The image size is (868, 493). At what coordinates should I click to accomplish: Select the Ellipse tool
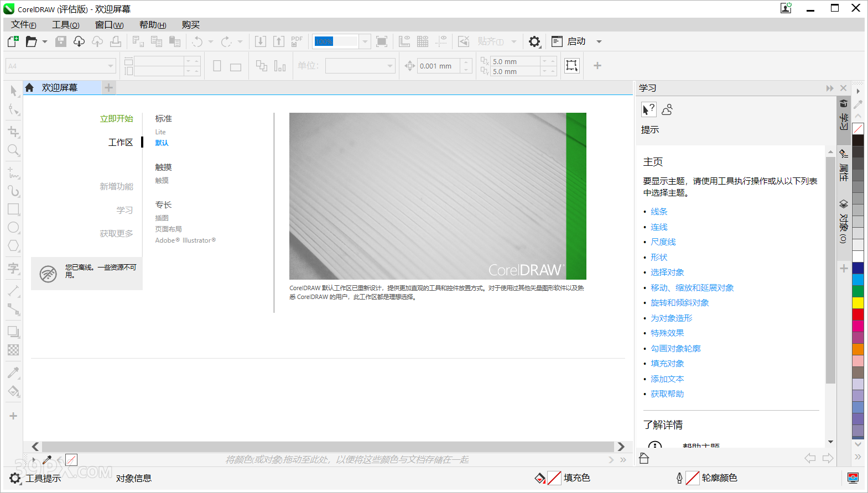(14, 228)
